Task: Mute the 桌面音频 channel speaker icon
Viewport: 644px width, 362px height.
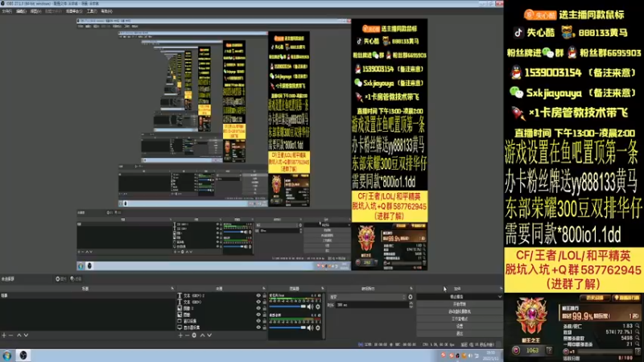Action: (310, 327)
